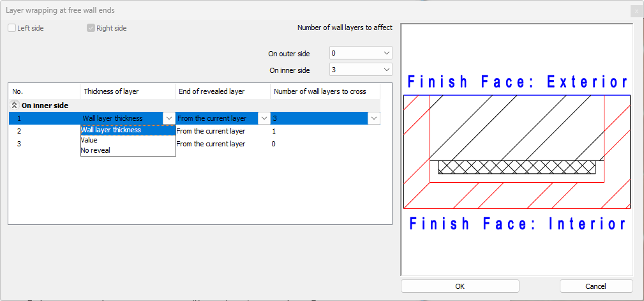Click Number of wall layers to cross header

(x=325, y=91)
